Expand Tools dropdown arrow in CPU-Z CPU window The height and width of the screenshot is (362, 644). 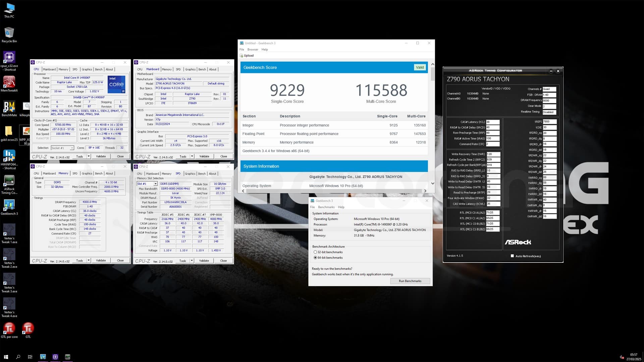click(x=89, y=156)
